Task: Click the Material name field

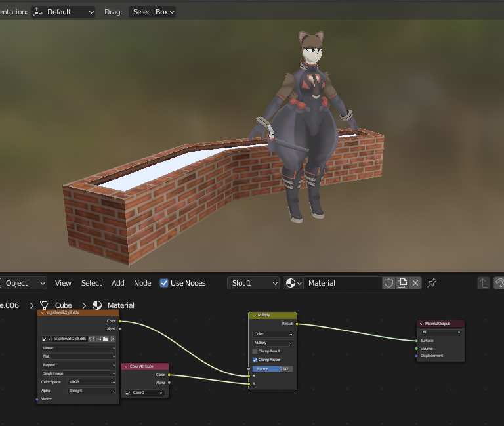Action: 343,283
